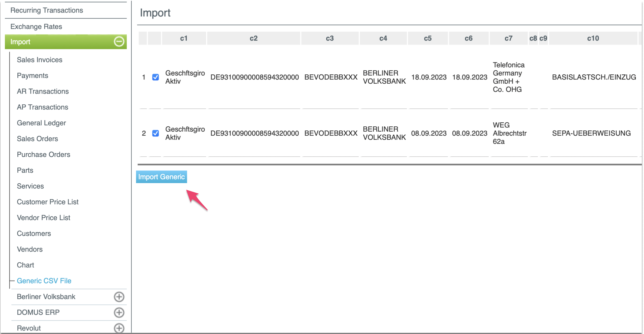644x334 pixels.
Task: Open Exchange Rates menu item
Action: tap(36, 26)
